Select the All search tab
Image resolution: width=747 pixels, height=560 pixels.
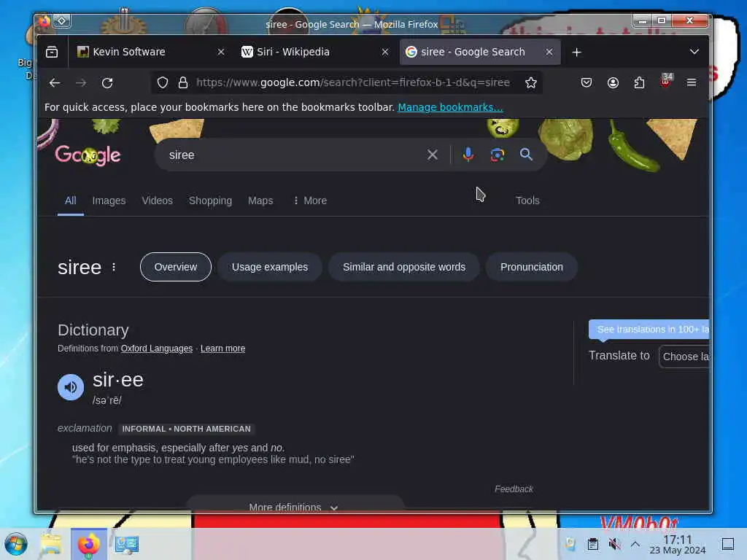tap(71, 201)
